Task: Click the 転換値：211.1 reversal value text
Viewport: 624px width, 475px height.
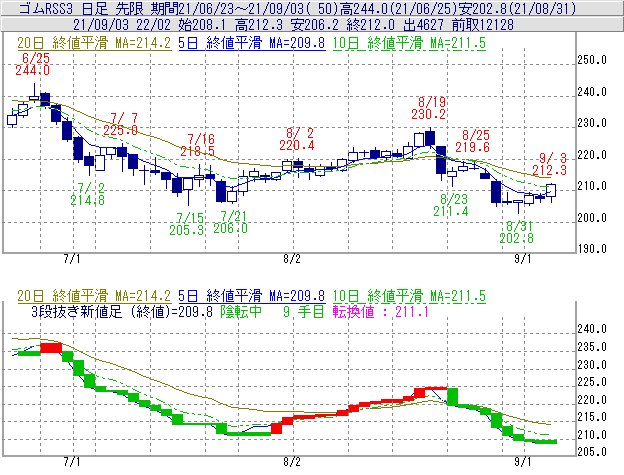Action: click(381, 311)
